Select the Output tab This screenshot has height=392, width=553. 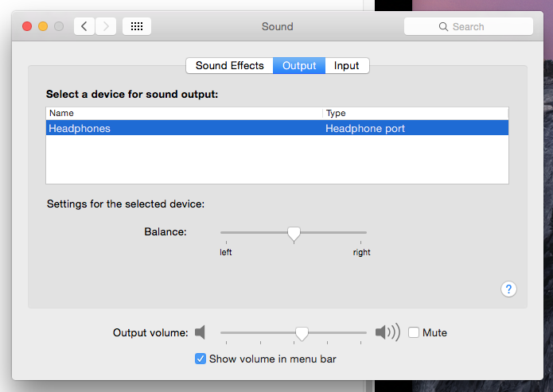pyautogui.click(x=299, y=66)
